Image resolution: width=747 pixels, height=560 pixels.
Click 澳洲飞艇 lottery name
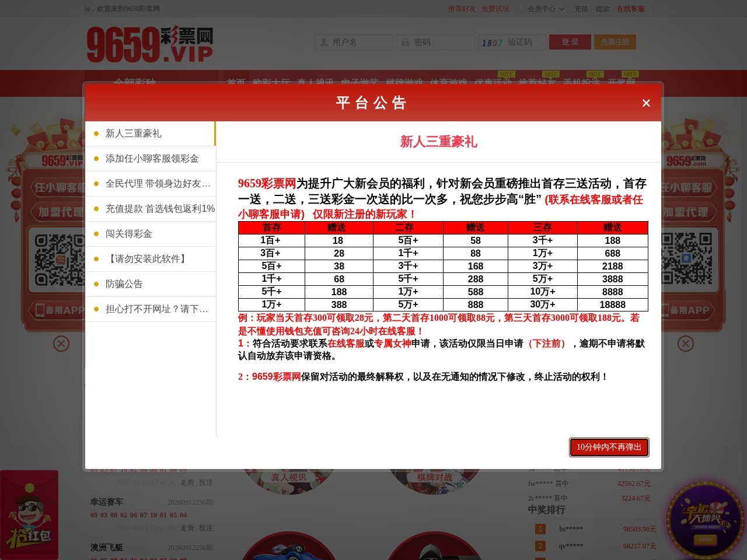tap(107, 547)
